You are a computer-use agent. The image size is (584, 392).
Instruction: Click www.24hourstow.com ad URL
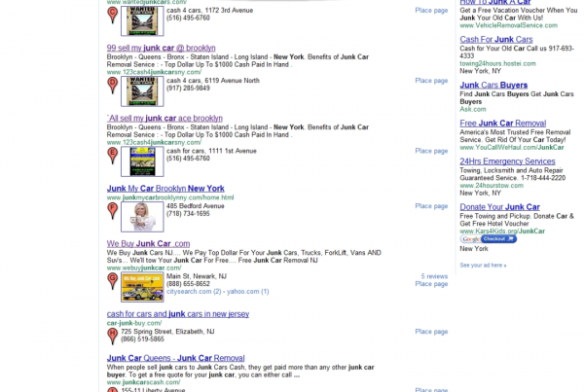point(492,186)
